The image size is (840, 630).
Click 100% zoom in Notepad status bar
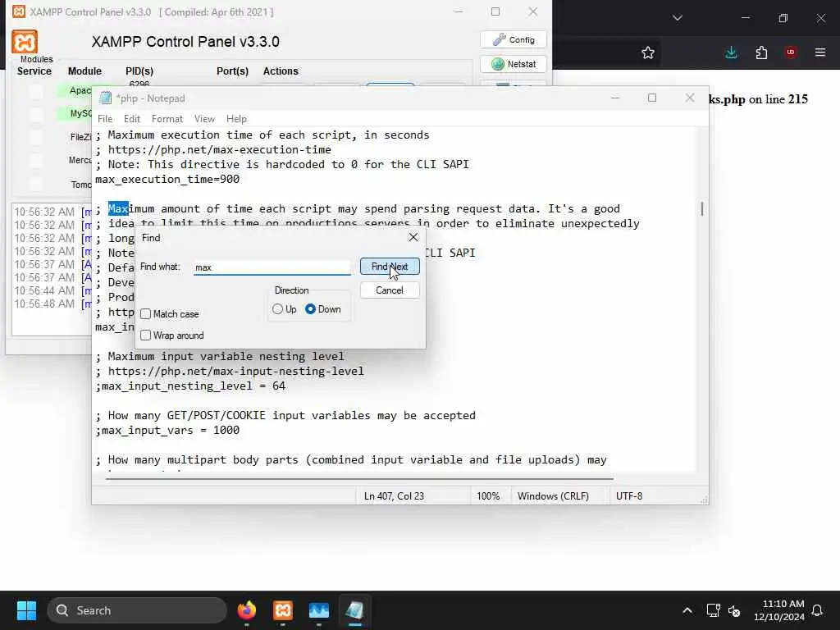point(488,496)
